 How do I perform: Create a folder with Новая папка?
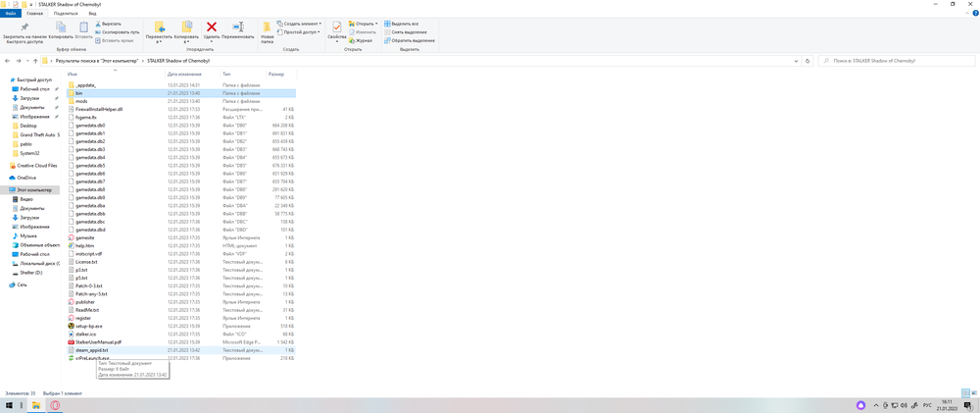(267, 33)
